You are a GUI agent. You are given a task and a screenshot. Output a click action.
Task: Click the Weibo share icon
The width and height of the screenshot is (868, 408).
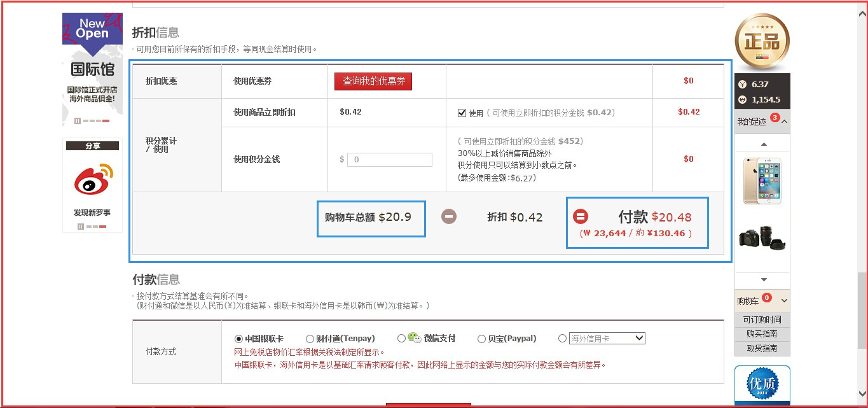(92, 178)
